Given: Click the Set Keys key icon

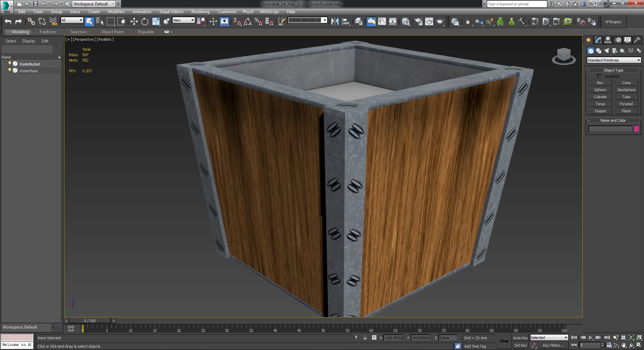Looking at the screenshot, I should click(504, 341).
